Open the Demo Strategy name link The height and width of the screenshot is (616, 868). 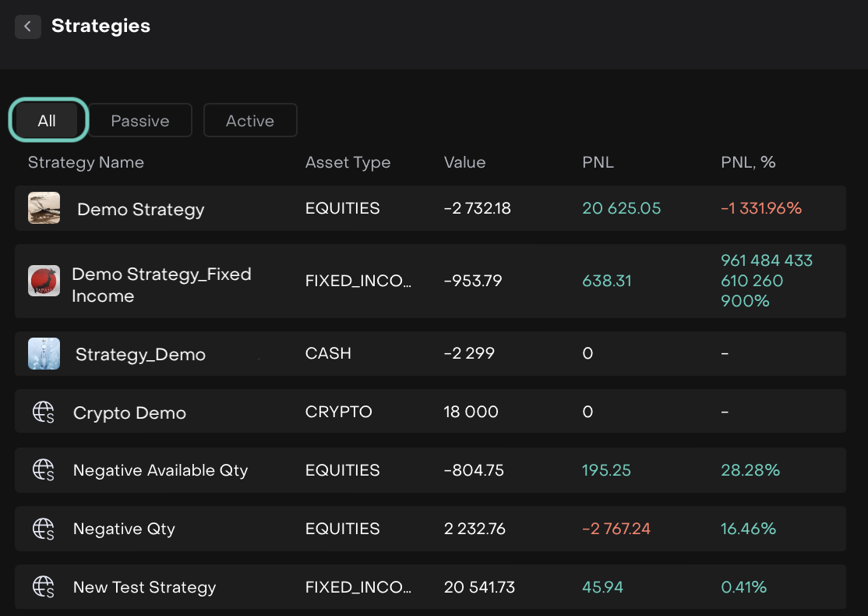(x=140, y=209)
